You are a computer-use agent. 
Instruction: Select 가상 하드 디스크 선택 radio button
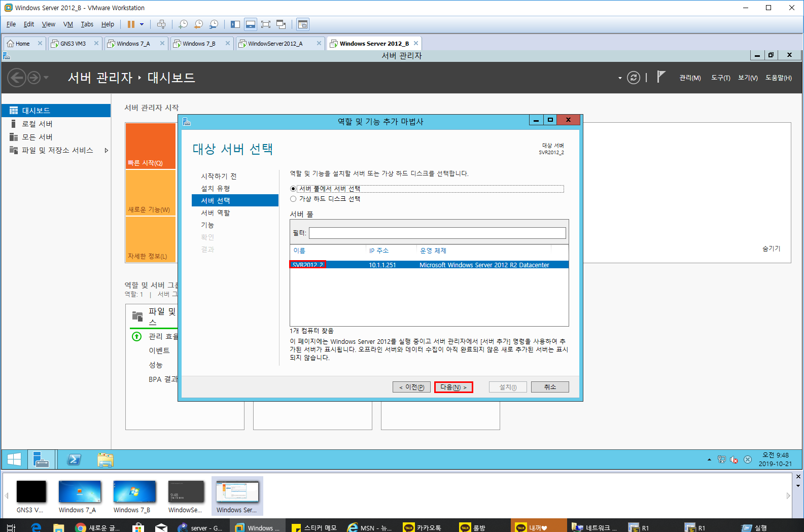pyautogui.click(x=293, y=199)
